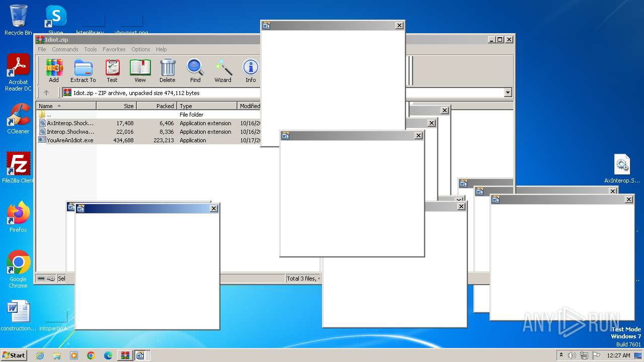644x362 pixels.
Task: Open Google Chrome desktop shortcut
Action: [x=18, y=269]
